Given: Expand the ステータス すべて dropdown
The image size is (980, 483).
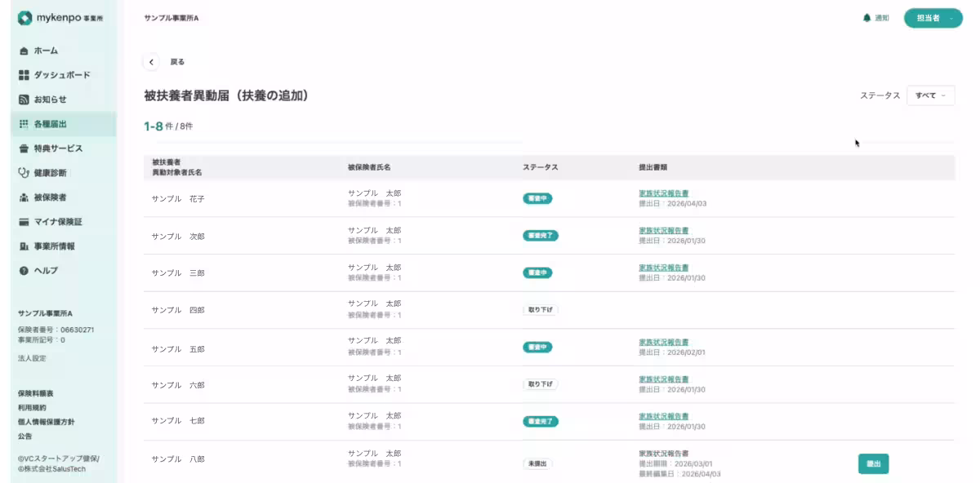Looking at the screenshot, I should coord(930,95).
